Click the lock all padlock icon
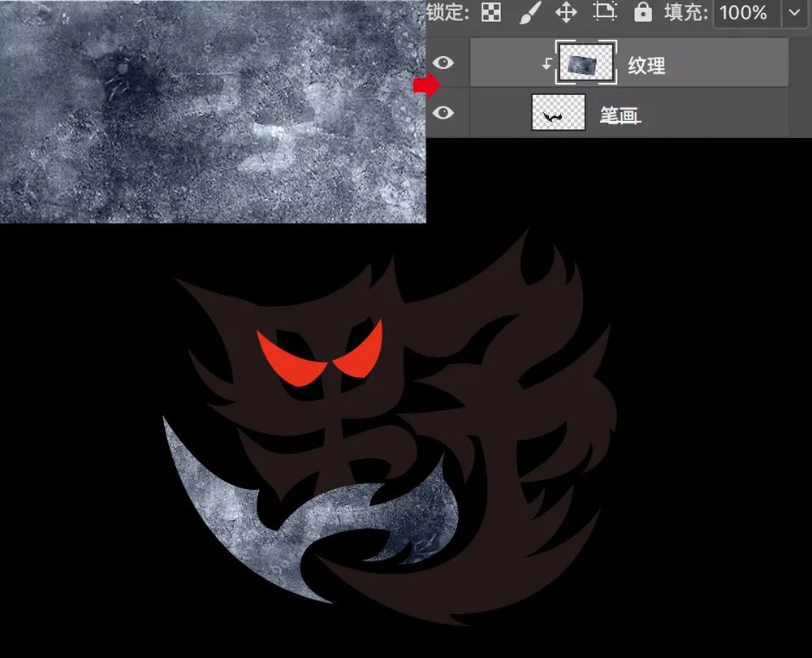 [x=642, y=12]
